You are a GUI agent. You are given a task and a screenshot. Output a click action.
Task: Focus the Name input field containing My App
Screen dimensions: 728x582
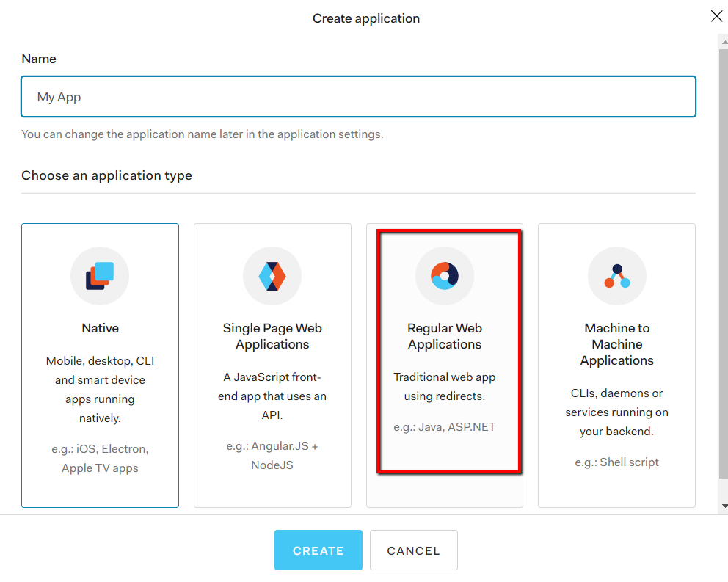(x=358, y=97)
